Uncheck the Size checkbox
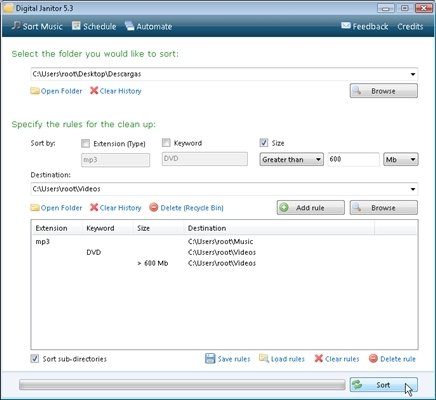Screen dimensions: 436x400 click(264, 143)
